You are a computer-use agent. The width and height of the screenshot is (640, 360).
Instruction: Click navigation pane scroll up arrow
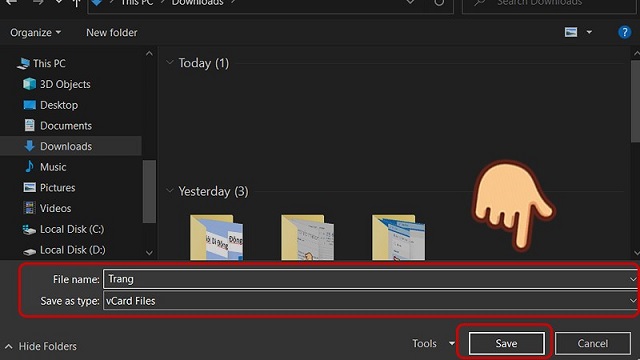coord(149,53)
